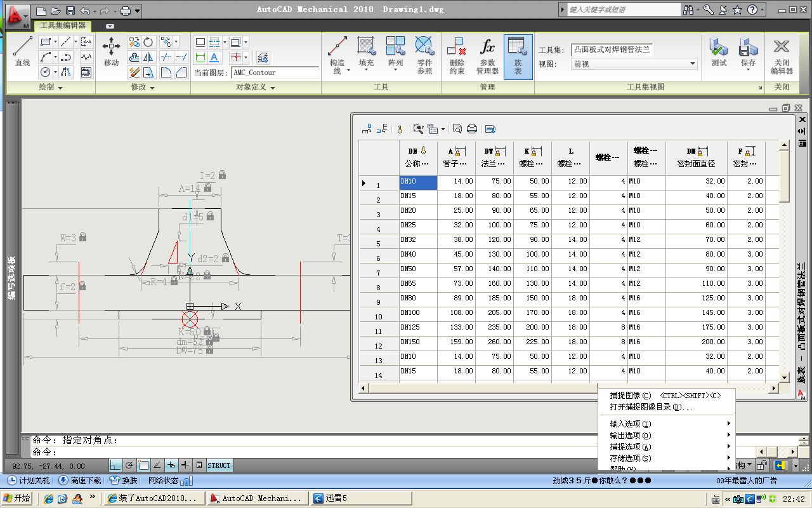Image resolution: width=812 pixels, height=508 pixels.
Task: Click the 保存 save toolset button
Action: pos(748,51)
